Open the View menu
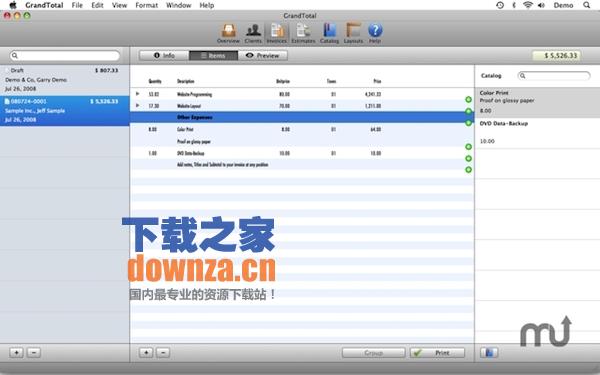The width and height of the screenshot is (600, 375). point(119,5)
